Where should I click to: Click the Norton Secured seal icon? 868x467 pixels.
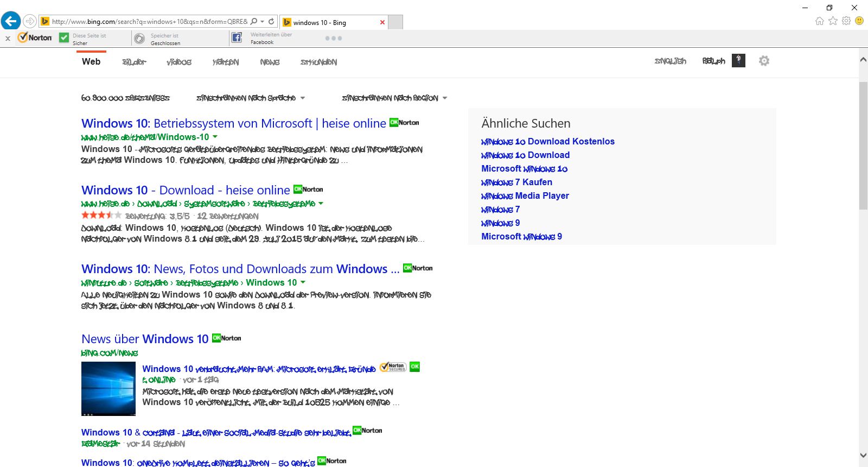coord(393,367)
